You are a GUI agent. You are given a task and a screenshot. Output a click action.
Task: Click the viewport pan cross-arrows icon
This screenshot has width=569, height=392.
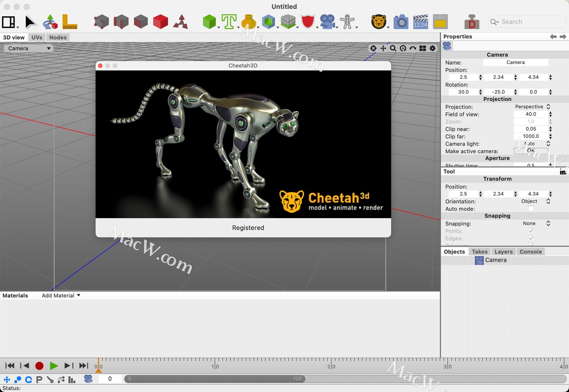[x=383, y=48]
